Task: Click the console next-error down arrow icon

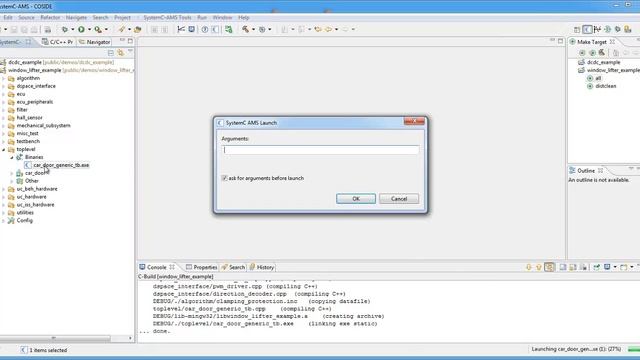Action: pos(529,267)
